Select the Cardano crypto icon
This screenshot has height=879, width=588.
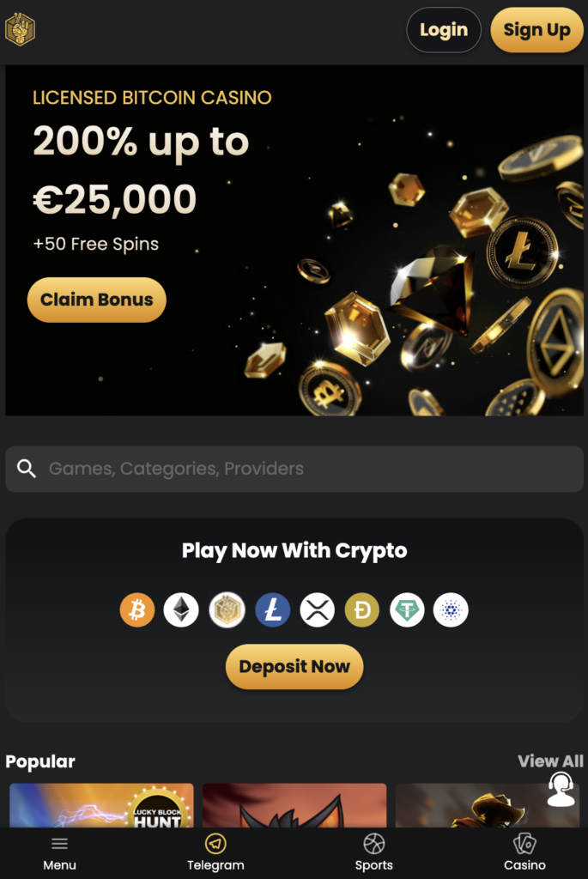(x=451, y=610)
